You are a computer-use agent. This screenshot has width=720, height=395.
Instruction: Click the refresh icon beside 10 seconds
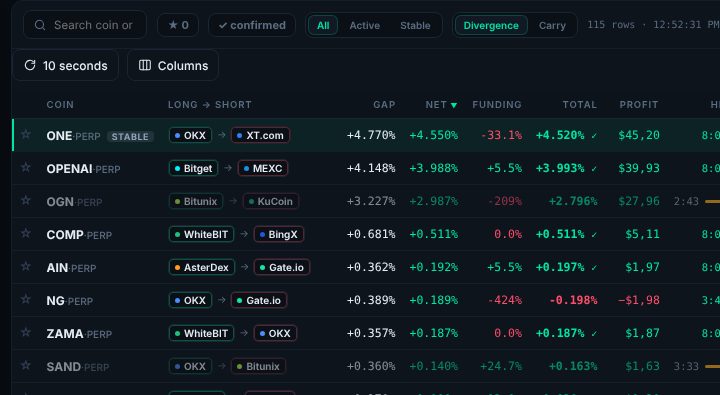click(30, 65)
